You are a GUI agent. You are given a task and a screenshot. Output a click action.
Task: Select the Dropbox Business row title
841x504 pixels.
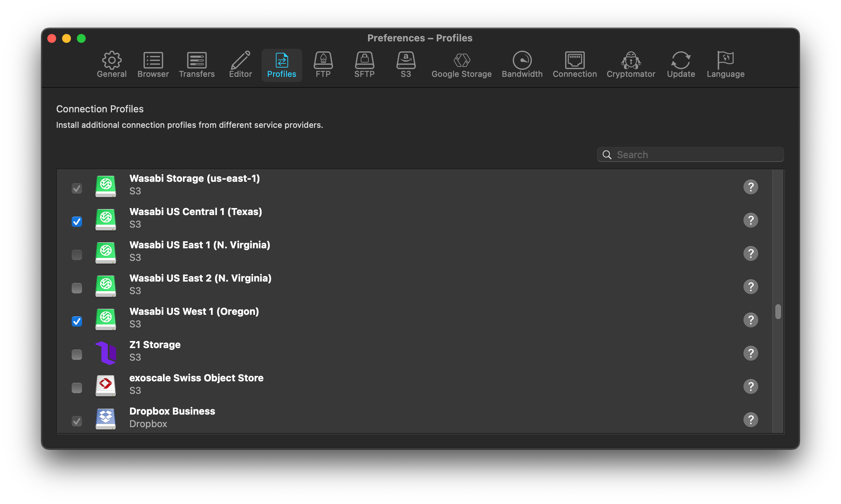click(172, 411)
